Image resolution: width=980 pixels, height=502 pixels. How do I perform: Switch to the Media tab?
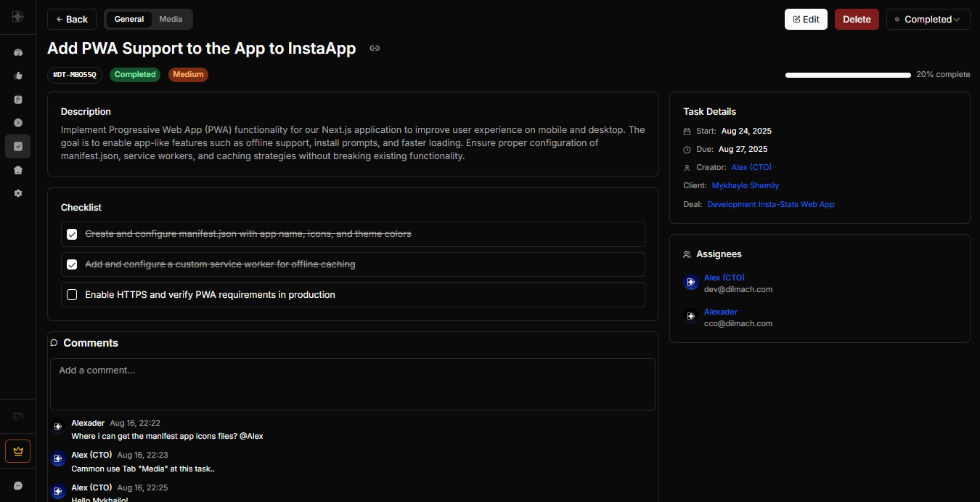click(171, 19)
